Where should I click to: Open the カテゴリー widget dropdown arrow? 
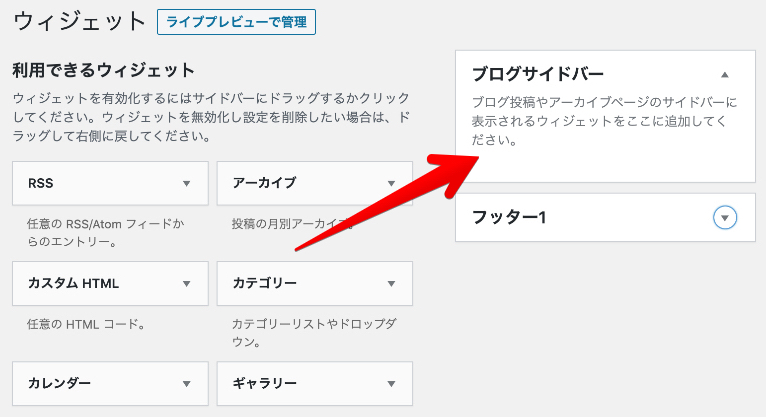point(391,284)
